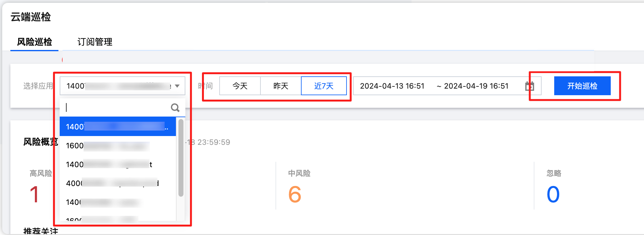This screenshot has width=644, height=235.
Task: Click the start date 2024-04-13 16:51 field
Action: tap(392, 86)
